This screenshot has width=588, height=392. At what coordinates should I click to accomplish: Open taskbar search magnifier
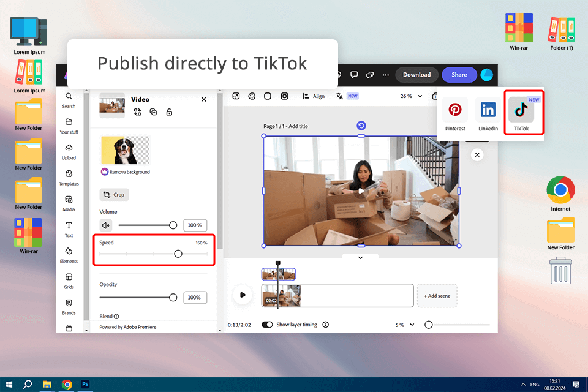[x=28, y=385]
